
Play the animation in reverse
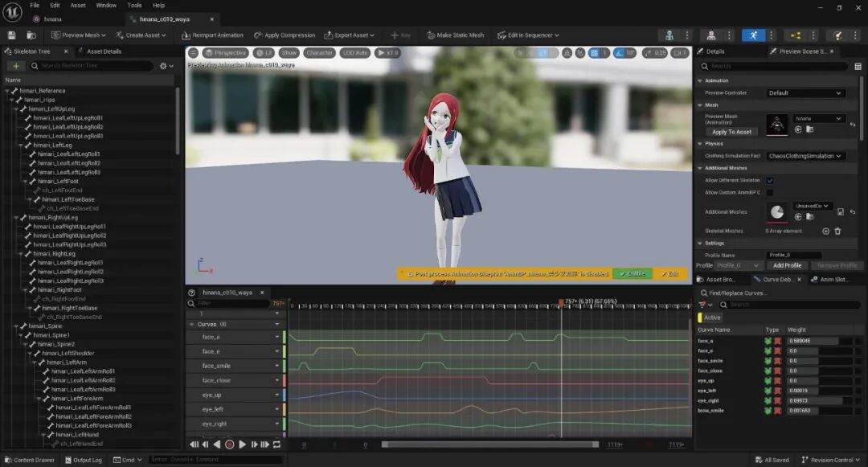[217, 444]
